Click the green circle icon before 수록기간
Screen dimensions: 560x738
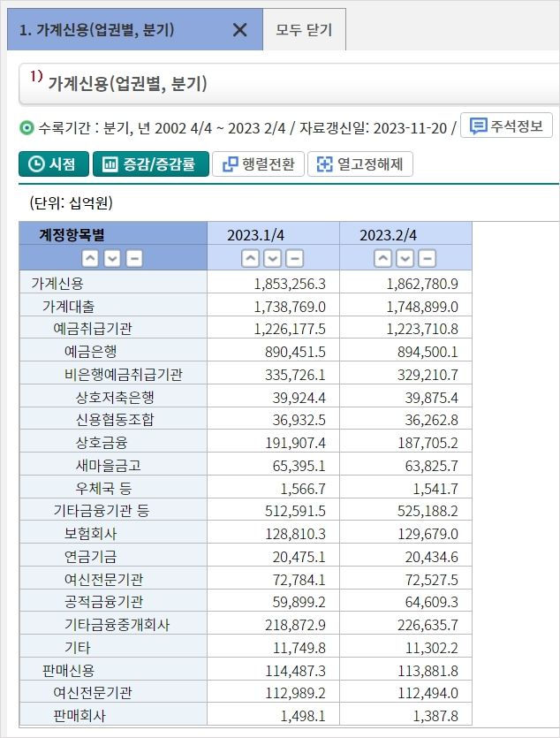[26, 127]
